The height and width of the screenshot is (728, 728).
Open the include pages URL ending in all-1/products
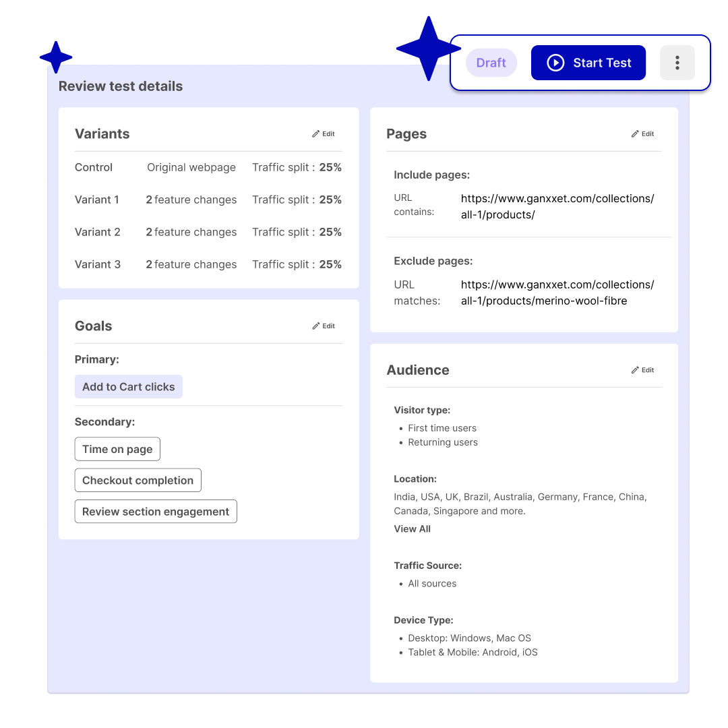557,206
